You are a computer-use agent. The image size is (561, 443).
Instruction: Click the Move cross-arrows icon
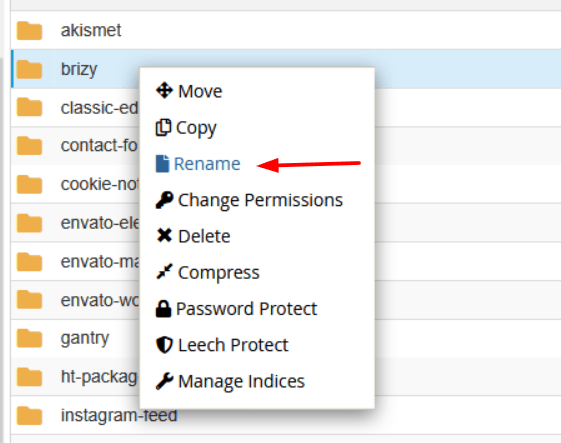pos(164,91)
